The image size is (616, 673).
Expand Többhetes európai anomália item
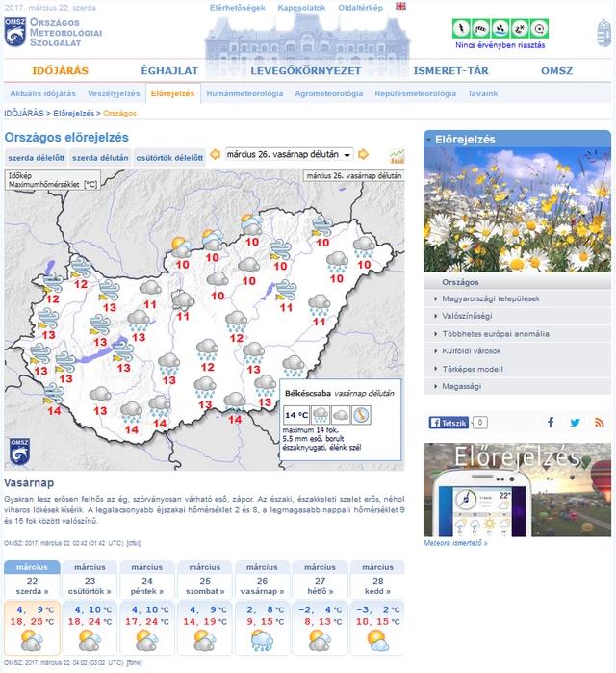pos(517,333)
